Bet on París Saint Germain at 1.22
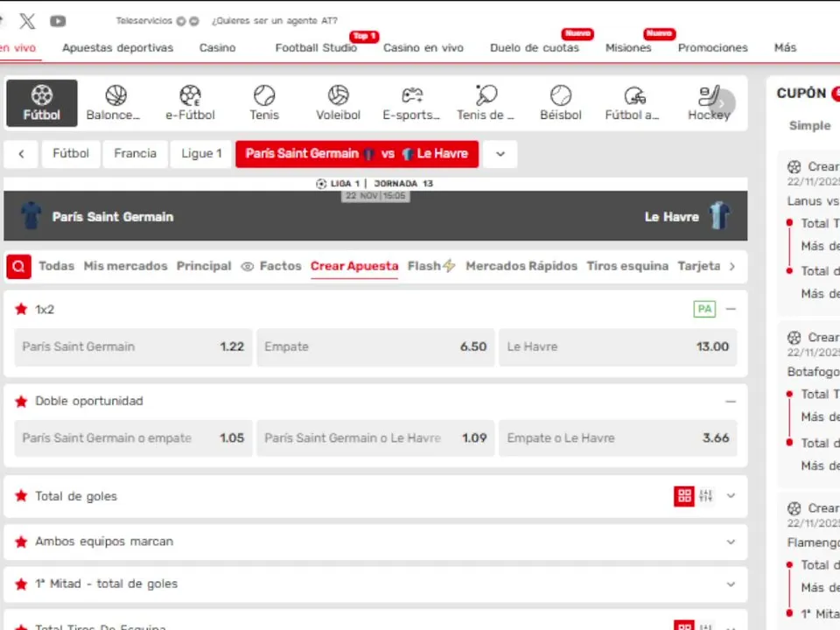Image resolution: width=840 pixels, height=630 pixels. point(133,346)
